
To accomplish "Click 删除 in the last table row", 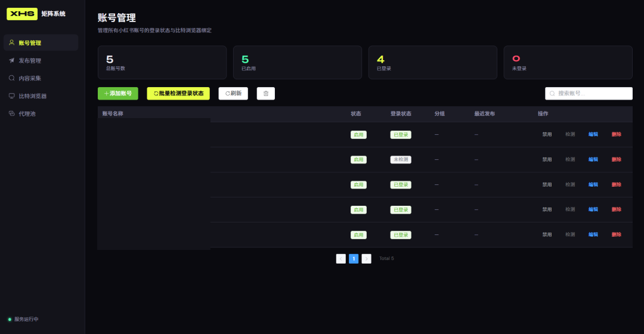I will [x=617, y=234].
